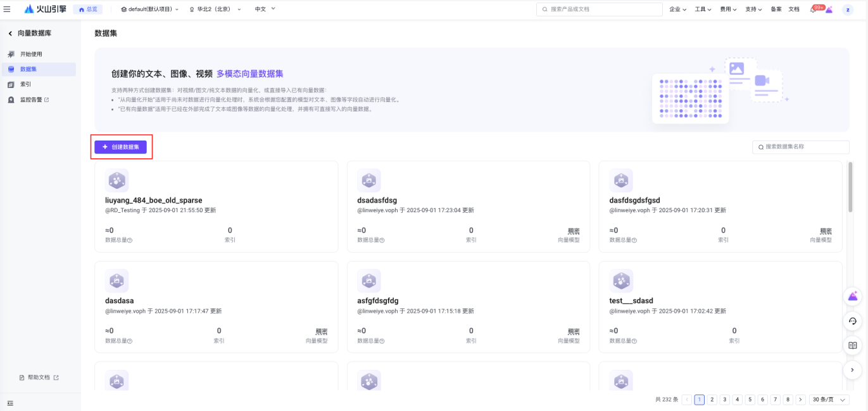Open the 帮助文档 link in sidebar

pyautogui.click(x=39, y=377)
